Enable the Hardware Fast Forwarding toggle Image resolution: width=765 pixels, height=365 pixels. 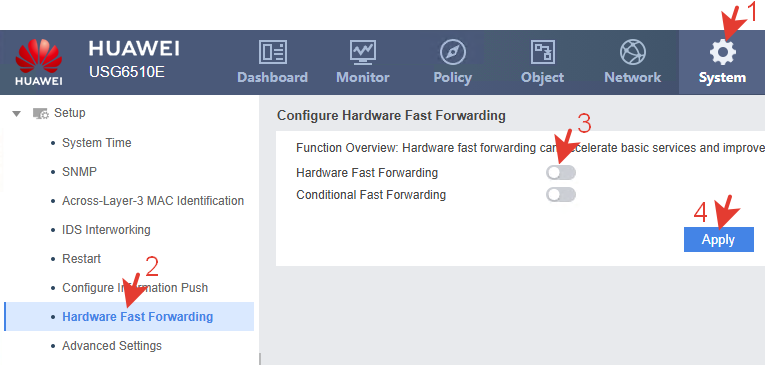pos(561,173)
